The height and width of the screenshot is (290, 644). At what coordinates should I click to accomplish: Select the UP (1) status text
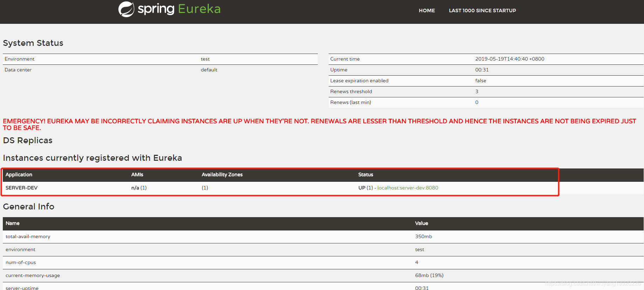coord(366,188)
